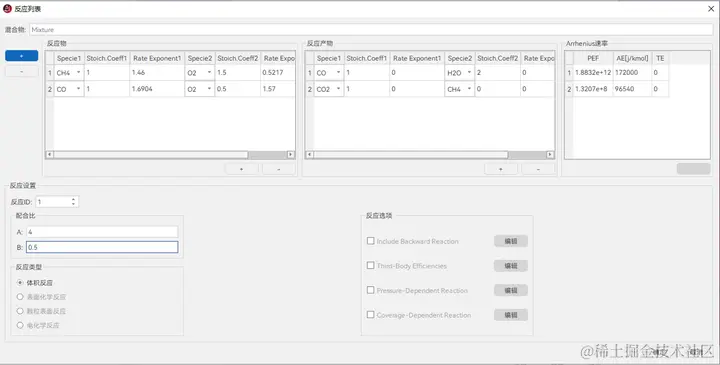
Task: Click products table horizontal scrollbar thumb
Action: [411, 155]
